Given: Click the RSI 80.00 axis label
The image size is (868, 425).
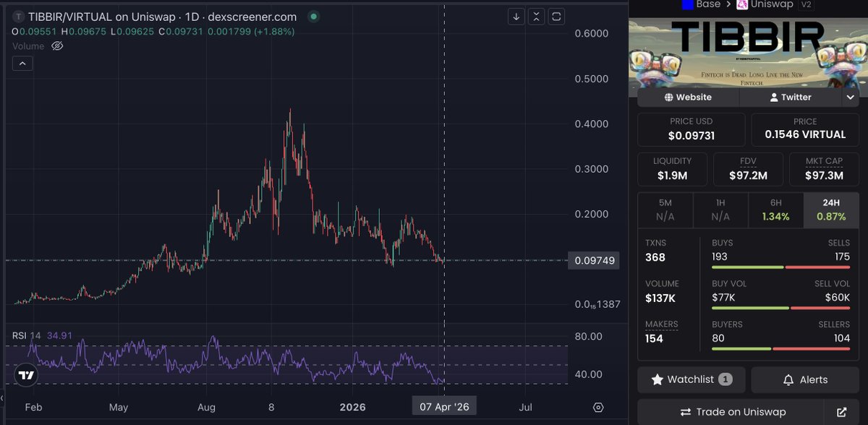Looking at the screenshot, I should click(x=588, y=336).
